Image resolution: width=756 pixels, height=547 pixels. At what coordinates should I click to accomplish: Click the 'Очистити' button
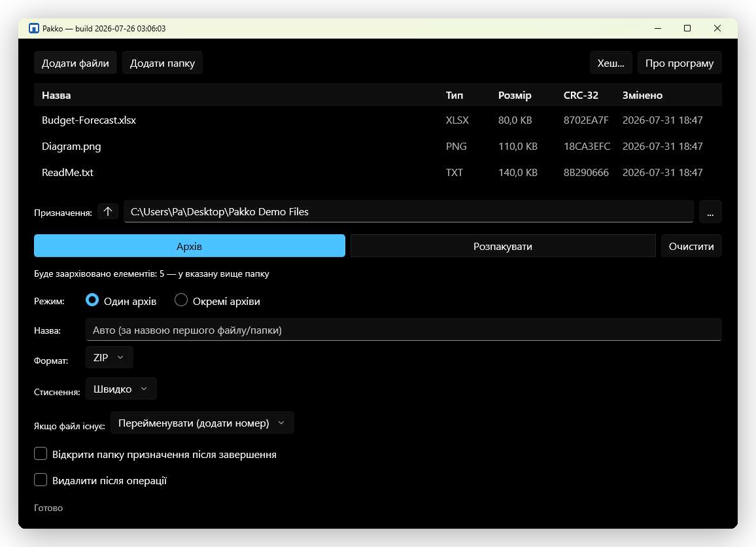point(691,246)
